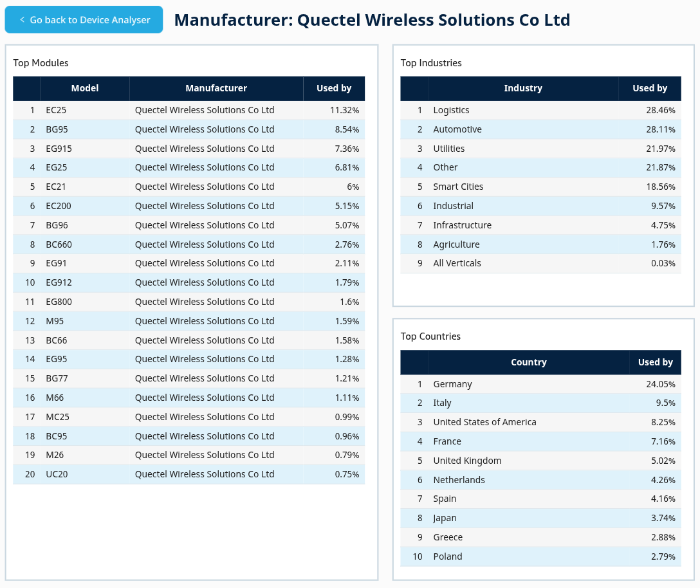Click the 24.05% value for Germany
The width and height of the screenshot is (700, 588).
pyautogui.click(x=660, y=384)
